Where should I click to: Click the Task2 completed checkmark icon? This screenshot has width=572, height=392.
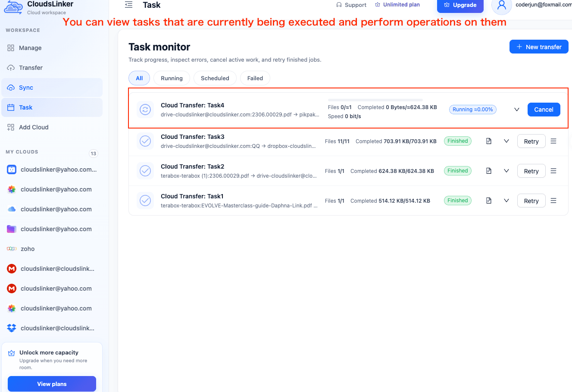[145, 171]
